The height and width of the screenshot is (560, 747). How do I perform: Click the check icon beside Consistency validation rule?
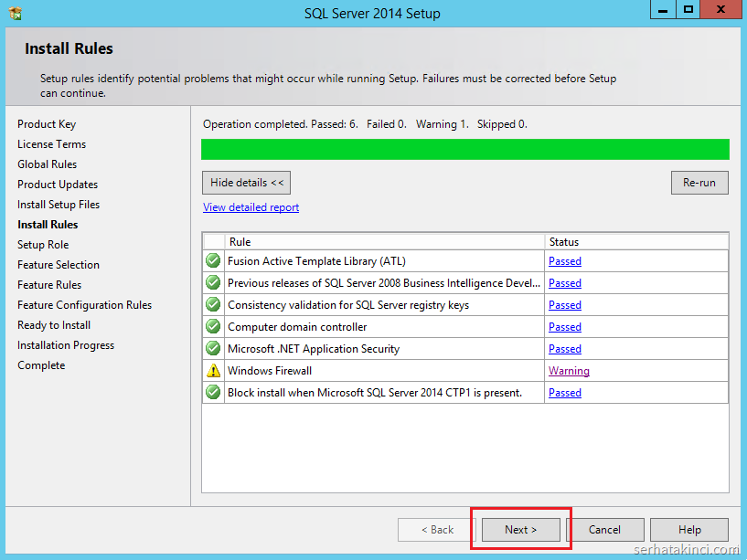point(213,305)
